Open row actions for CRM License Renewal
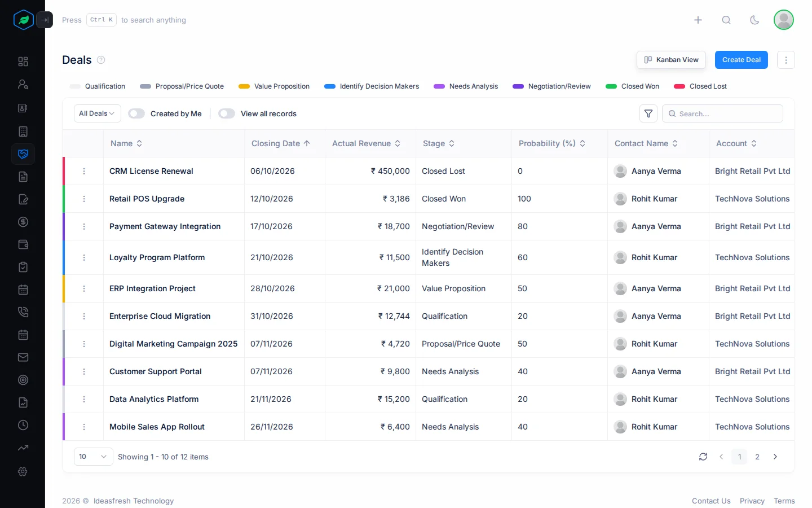This screenshot has height=508, width=812. [x=84, y=171]
